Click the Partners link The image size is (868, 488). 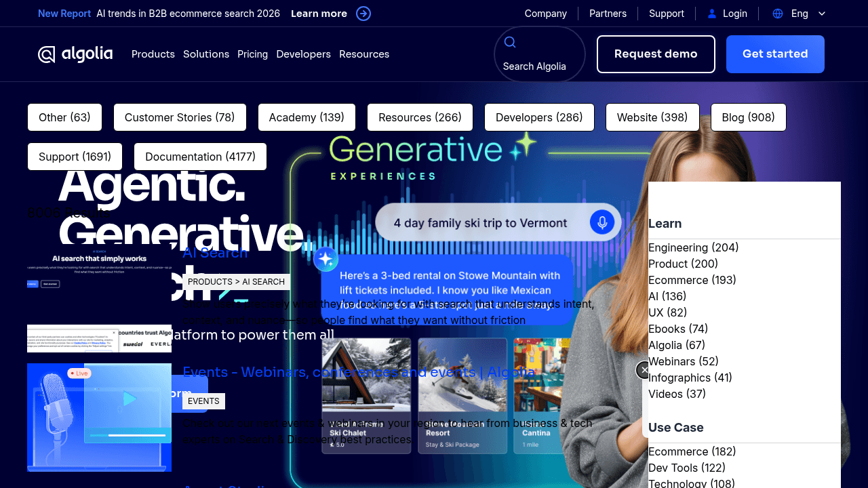(608, 14)
